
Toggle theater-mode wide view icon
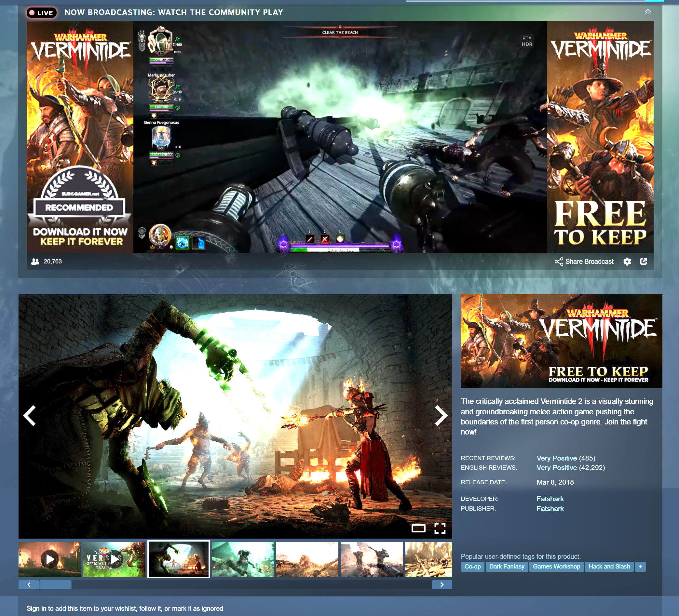click(x=418, y=528)
